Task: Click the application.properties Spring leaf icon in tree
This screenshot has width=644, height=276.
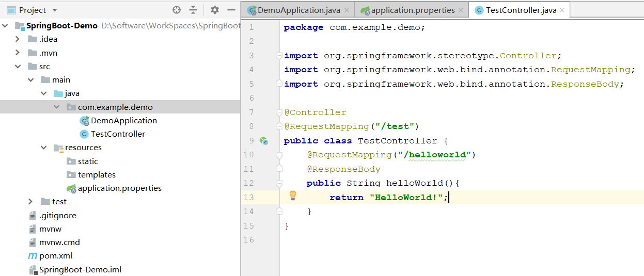Action: point(71,188)
